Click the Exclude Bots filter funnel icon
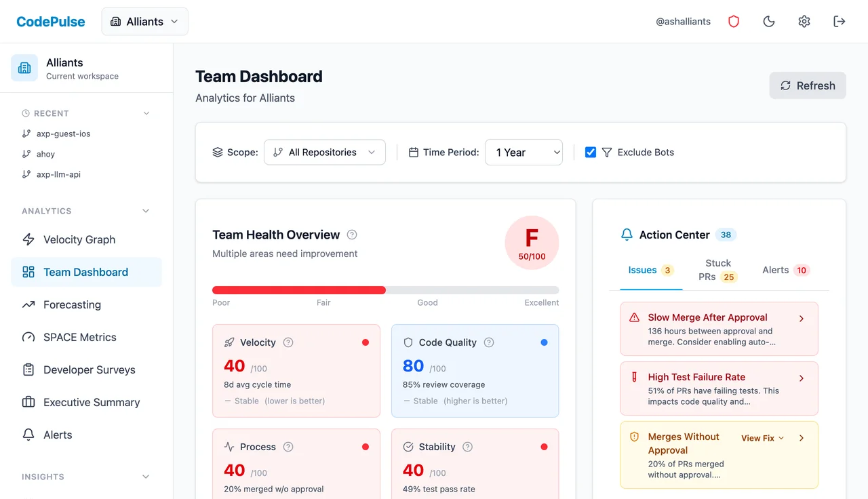This screenshot has width=868, height=499. [x=607, y=153]
